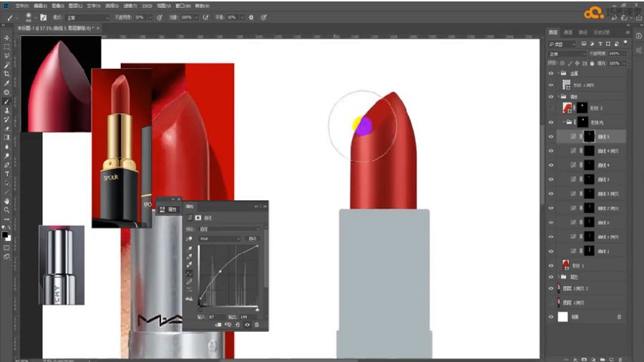The image size is (644, 362).
Task: Open the File menu
Action: 21,6
